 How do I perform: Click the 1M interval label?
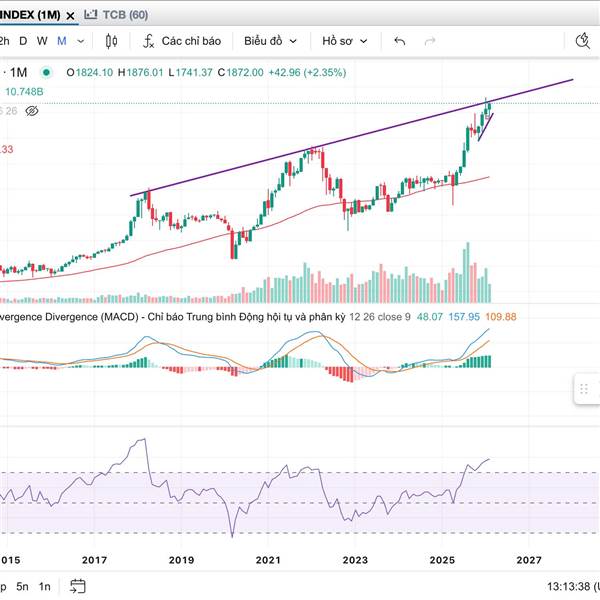coord(18,72)
